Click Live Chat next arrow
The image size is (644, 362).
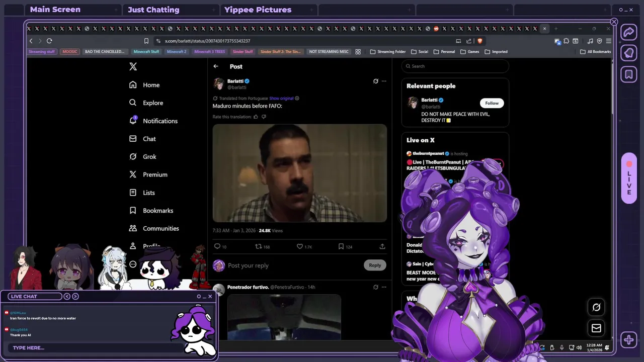[x=75, y=296]
